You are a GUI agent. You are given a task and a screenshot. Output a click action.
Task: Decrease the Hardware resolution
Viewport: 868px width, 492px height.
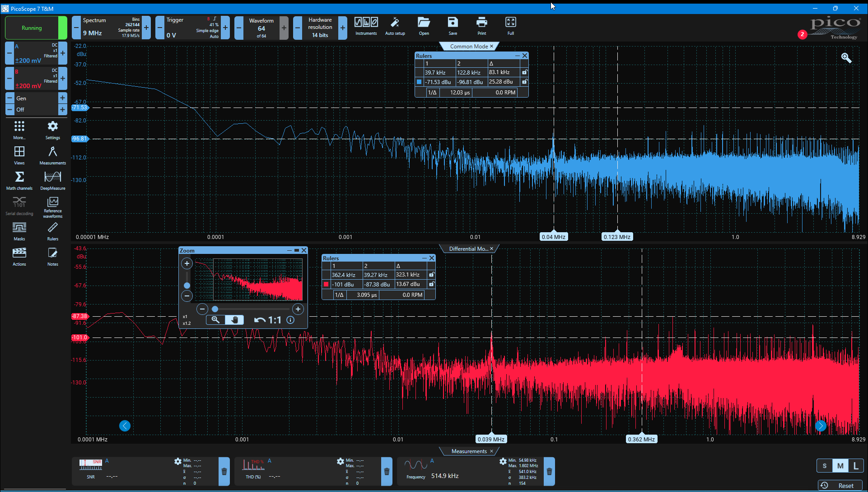(297, 28)
